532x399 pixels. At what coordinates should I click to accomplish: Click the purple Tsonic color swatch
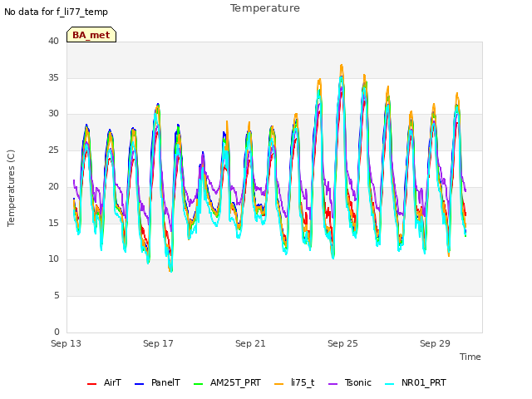coord(333,384)
